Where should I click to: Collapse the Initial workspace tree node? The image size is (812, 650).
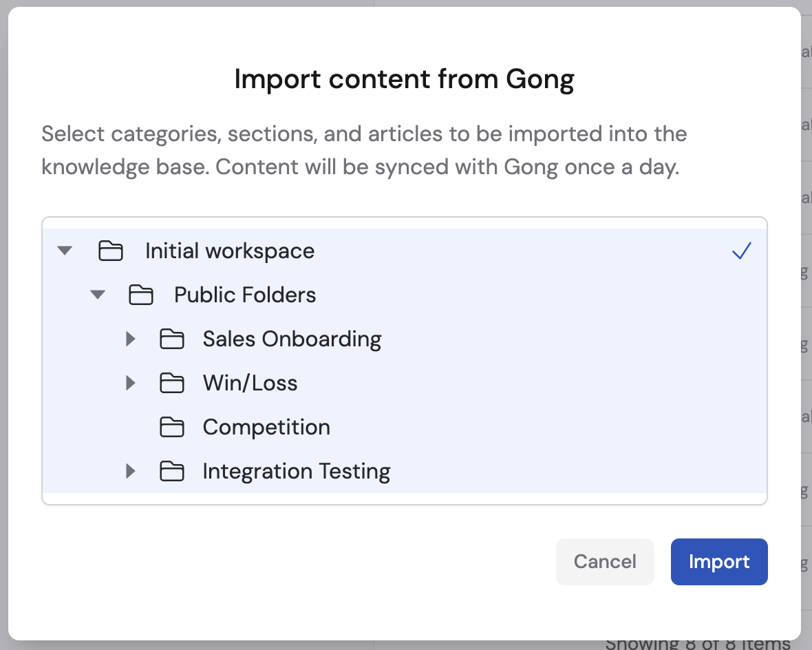point(64,250)
